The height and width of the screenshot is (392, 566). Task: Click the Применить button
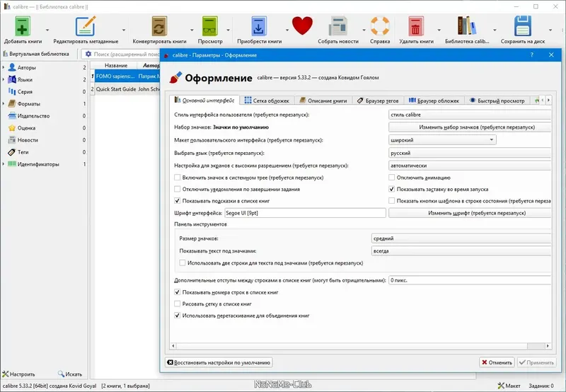536,362
